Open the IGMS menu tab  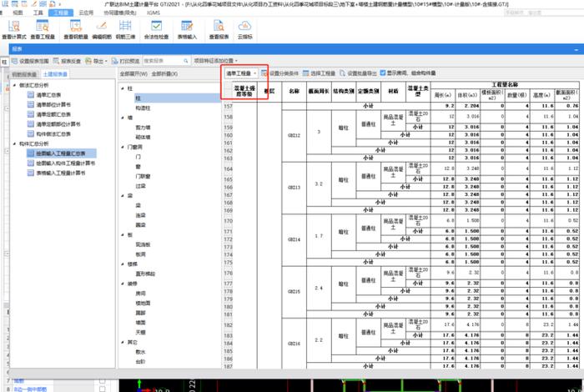pyautogui.click(x=154, y=13)
